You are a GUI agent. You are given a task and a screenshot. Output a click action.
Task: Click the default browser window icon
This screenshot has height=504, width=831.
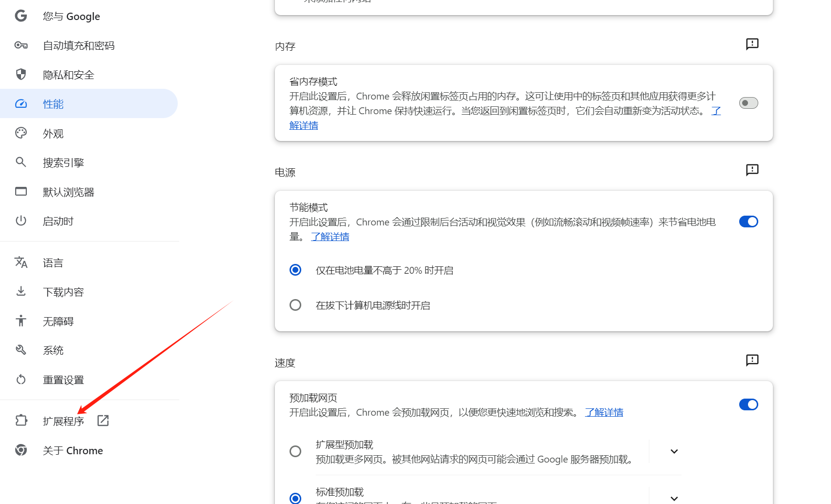[x=21, y=191]
